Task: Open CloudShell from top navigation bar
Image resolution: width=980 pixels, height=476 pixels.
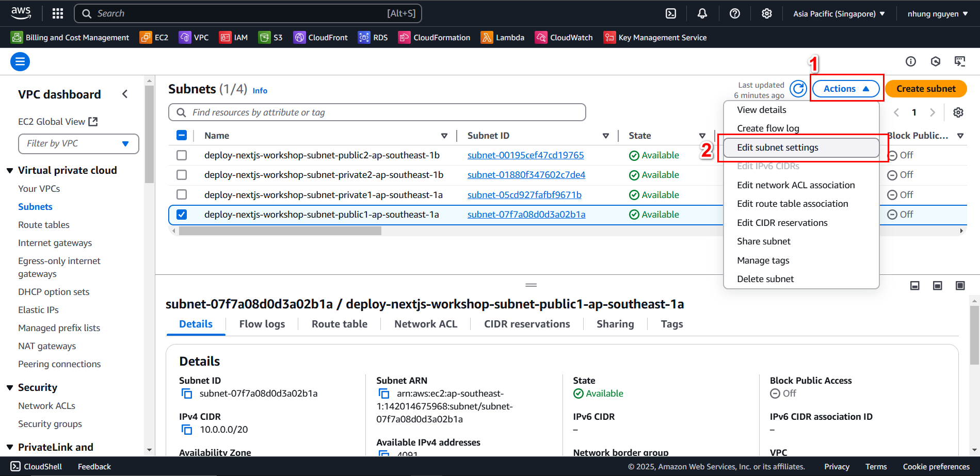Action: [671, 13]
